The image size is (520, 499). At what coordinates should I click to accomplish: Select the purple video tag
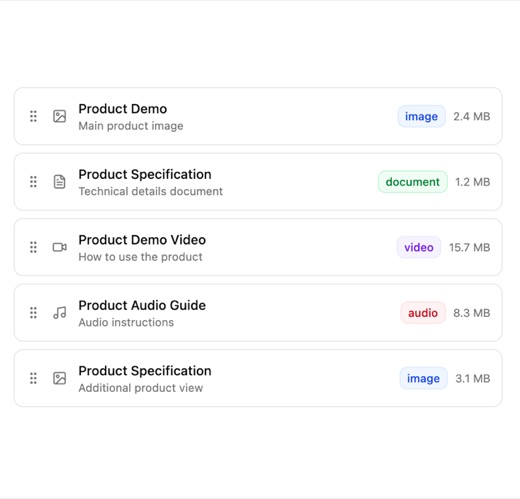point(419,247)
